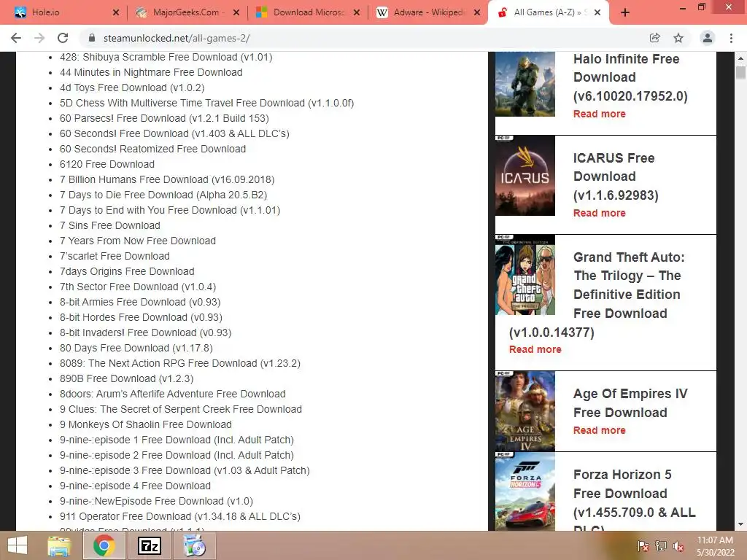Screen dimensions: 747x560
Task: Open 6120 Free Download link
Action: coord(107,164)
